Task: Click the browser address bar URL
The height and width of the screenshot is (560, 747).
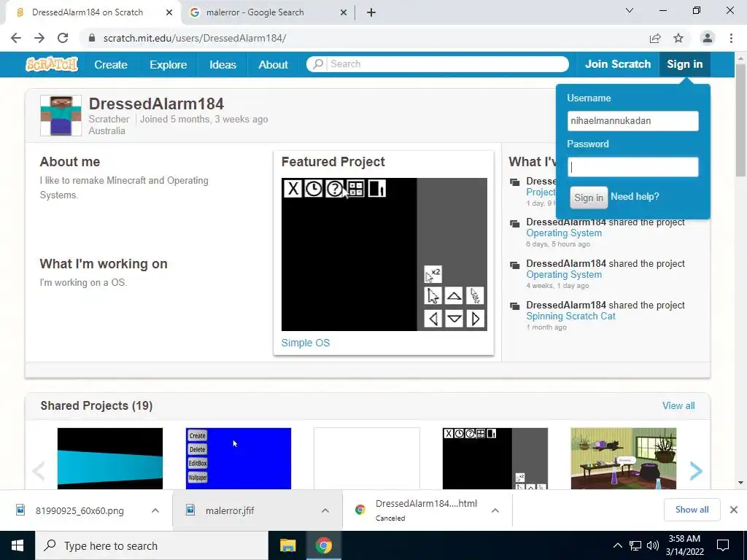Action: tap(194, 38)
